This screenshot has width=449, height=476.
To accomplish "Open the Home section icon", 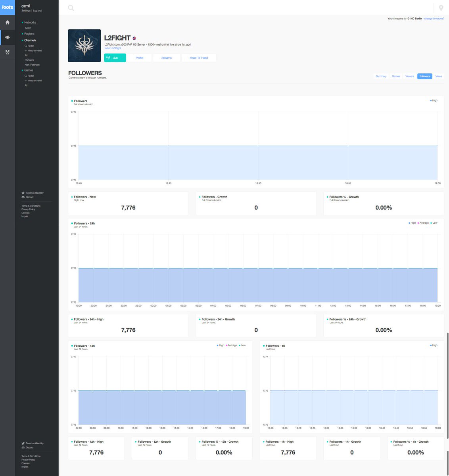I will (8, 23).
